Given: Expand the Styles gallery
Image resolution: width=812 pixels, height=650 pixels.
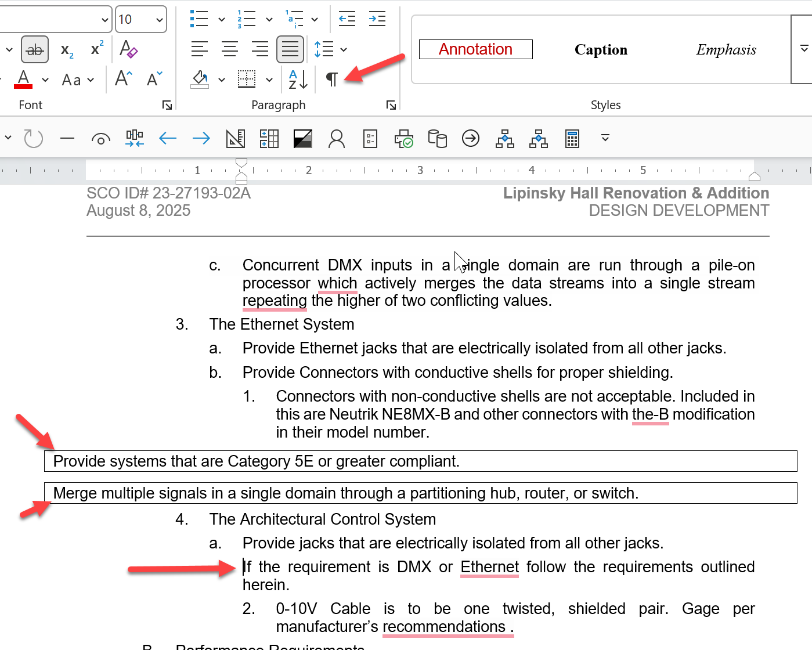Looking at the screenshot, I should [x=804, y=49].
